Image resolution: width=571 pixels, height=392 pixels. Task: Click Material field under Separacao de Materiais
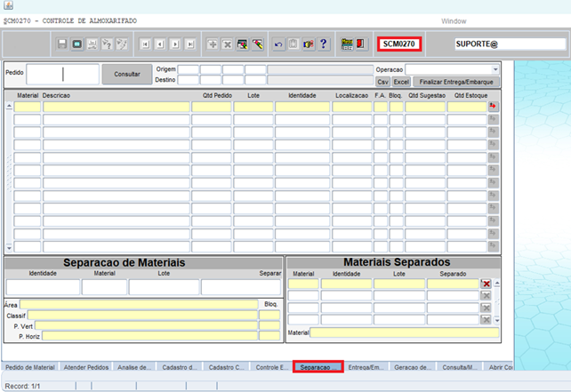105,287
